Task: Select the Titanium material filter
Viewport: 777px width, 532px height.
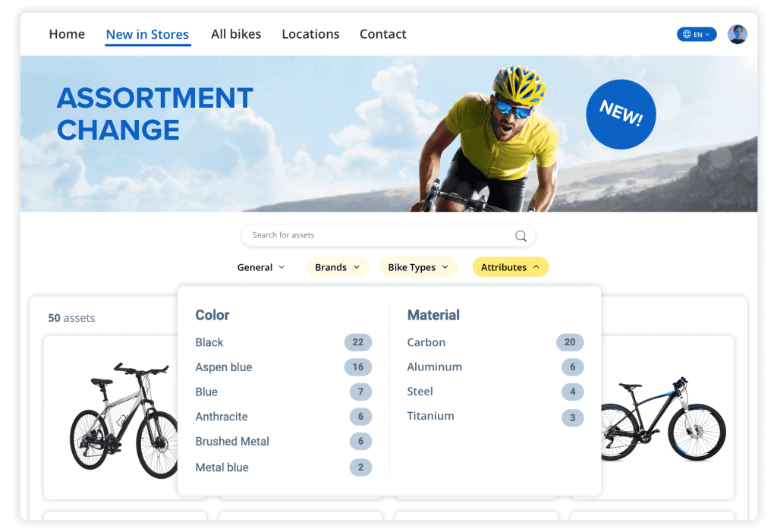Action: (430, 416)
